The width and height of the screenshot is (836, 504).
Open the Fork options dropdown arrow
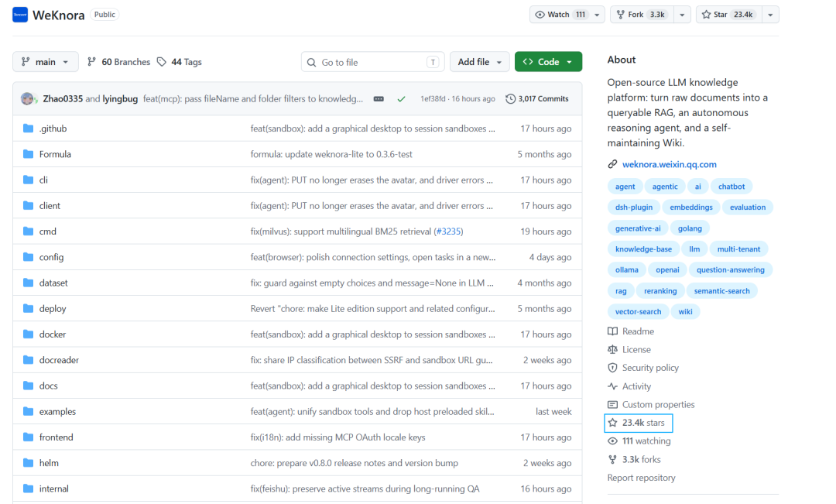tap(682, 15)
